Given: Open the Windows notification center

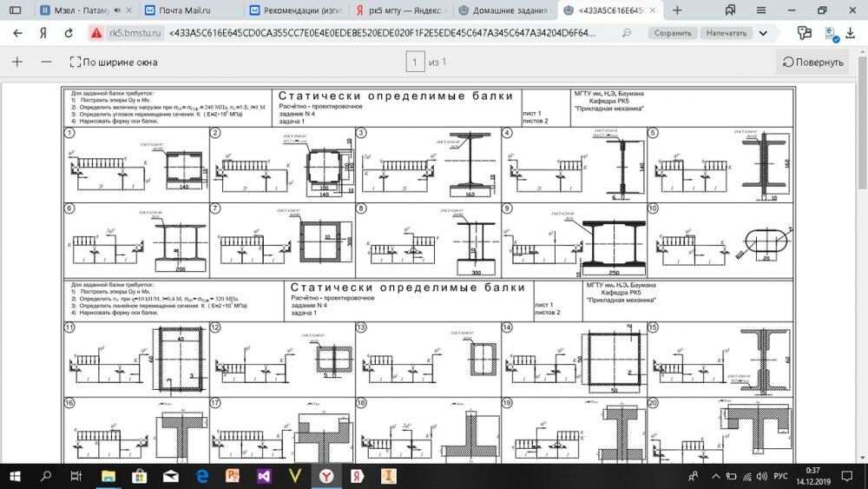Looking at the screenshot, I should (847, 476).
